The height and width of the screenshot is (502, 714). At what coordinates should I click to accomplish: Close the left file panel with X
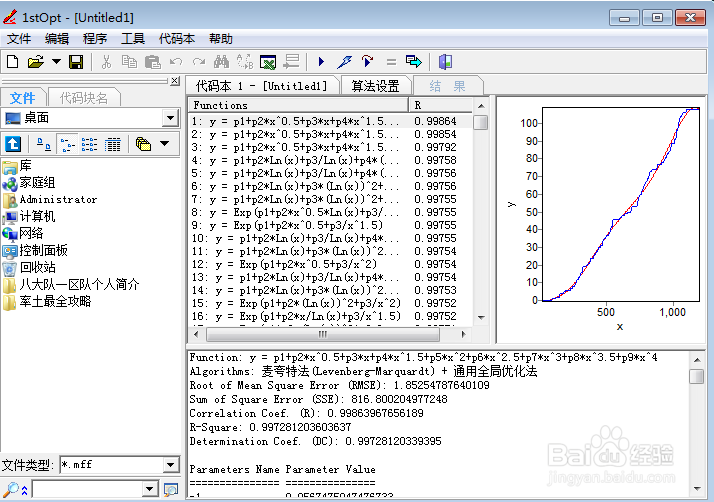(175, 81)
